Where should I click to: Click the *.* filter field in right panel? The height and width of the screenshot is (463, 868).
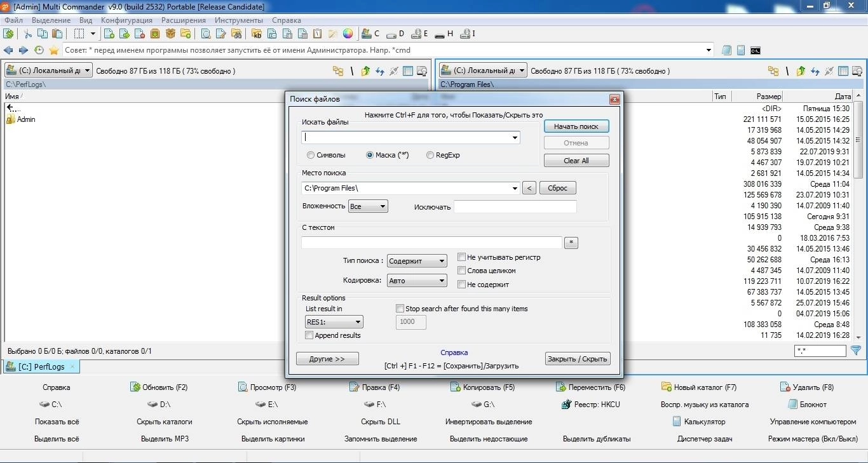tap(820, 351)
